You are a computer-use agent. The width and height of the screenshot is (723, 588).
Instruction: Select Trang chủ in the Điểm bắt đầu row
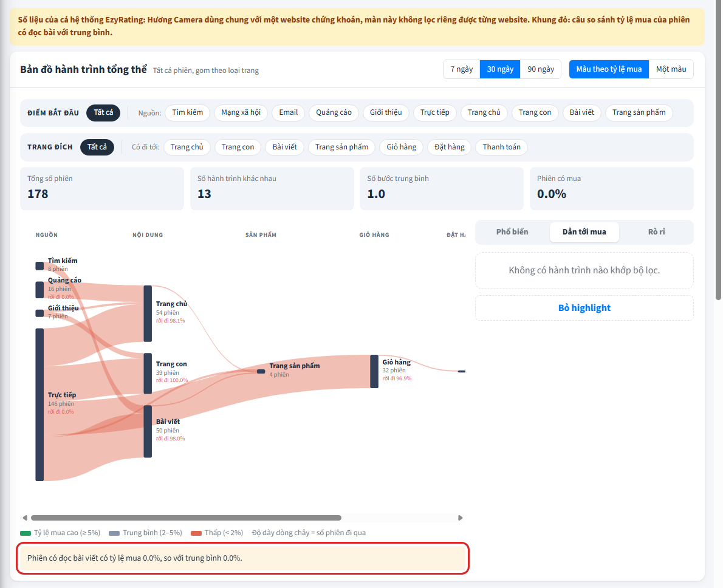[484, 112]
